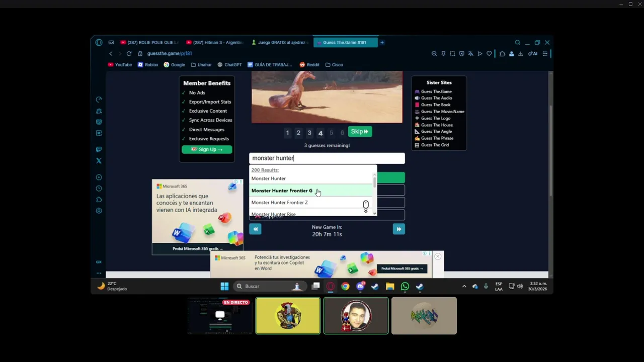Select Monster Hunter suggestion
Image resolution: width=644 pixels, height=362 pixels.
311,178
